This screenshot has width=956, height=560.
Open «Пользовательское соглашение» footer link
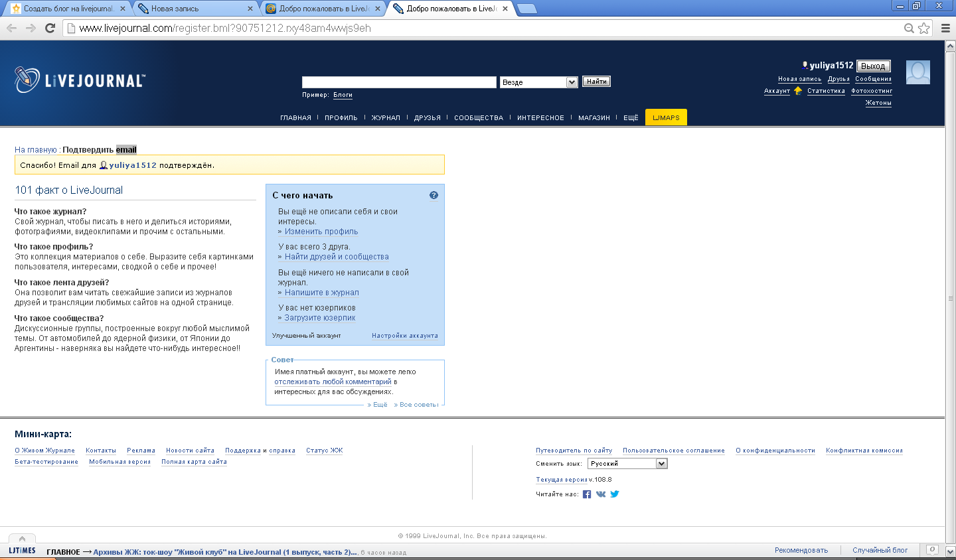(x=674, y=451)
